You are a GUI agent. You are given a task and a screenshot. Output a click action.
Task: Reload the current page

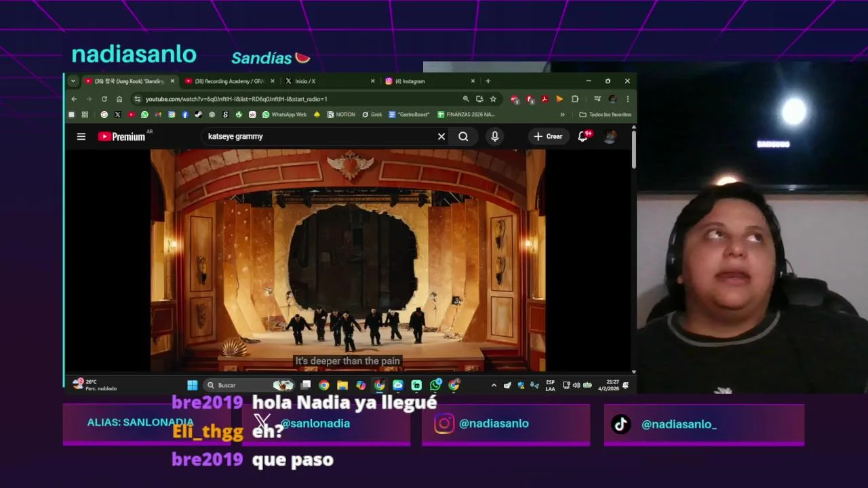click(104, 99)
